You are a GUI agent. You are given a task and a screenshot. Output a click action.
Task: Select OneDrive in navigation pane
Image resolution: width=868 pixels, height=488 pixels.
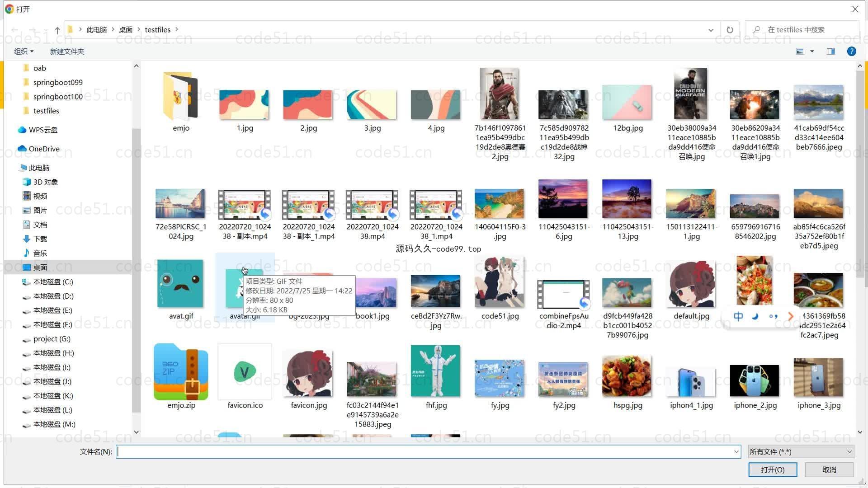44,149
